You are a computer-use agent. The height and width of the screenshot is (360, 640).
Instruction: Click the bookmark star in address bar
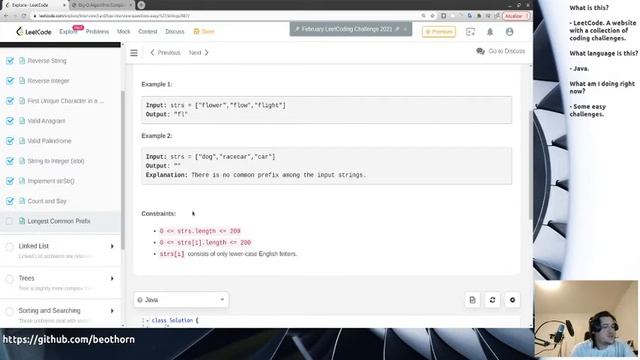tap(433, 16)
